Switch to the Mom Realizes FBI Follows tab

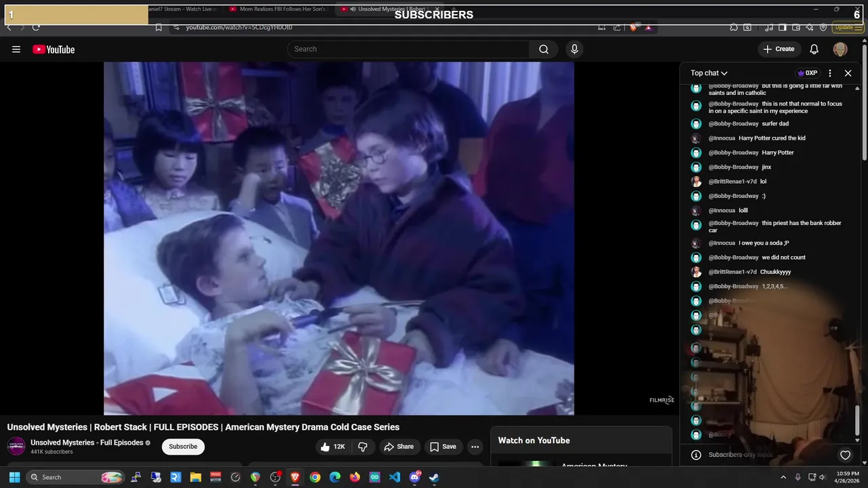(279, 9)
